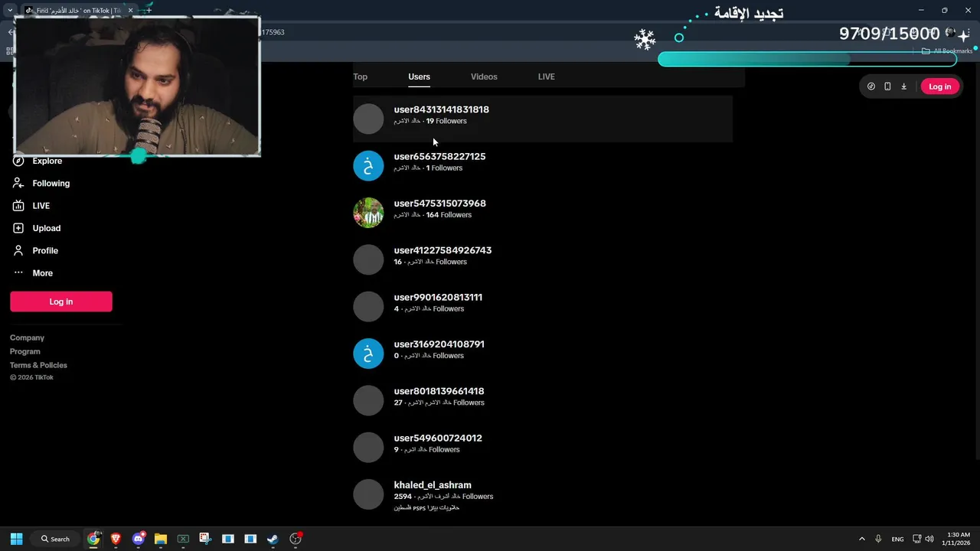Open profile picture of user3169204108791
This screenshot has height=551, width=980.
point(368,354)
